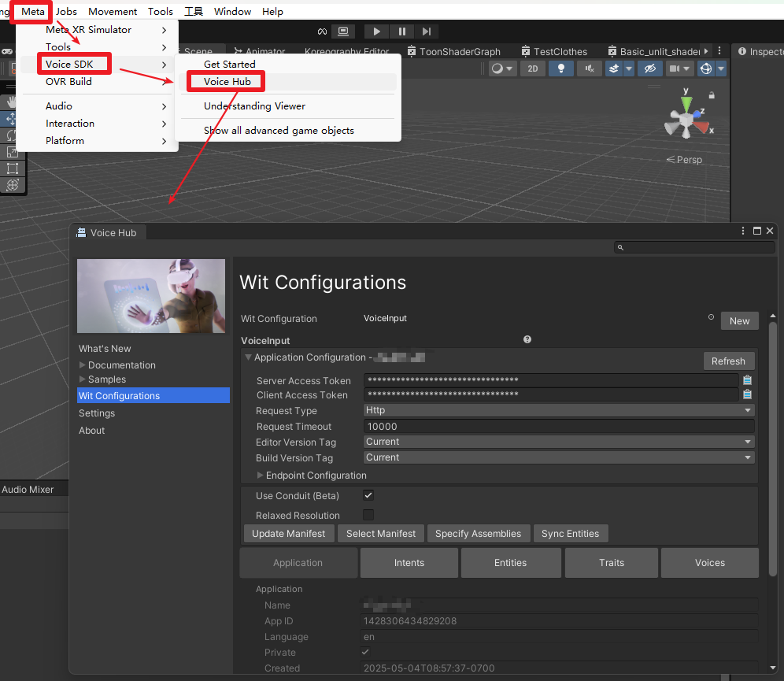Open Gizmos dropdown arrow

(x=721, y=68)
